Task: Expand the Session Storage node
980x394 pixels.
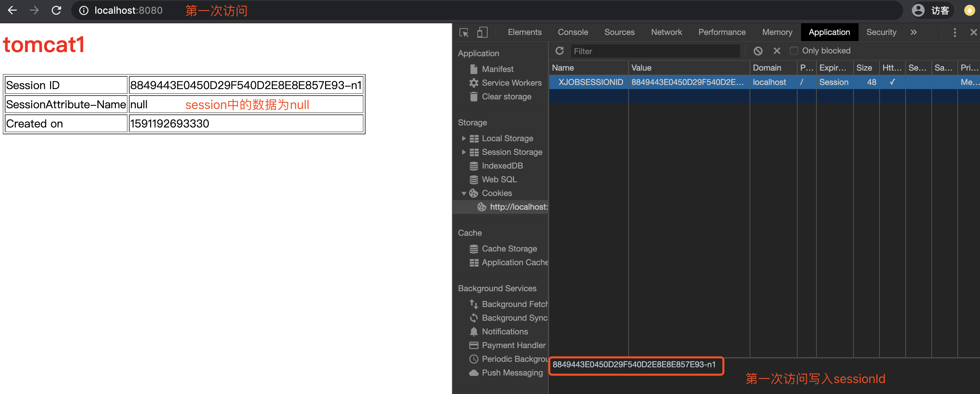Action: (x=463, y=152)
